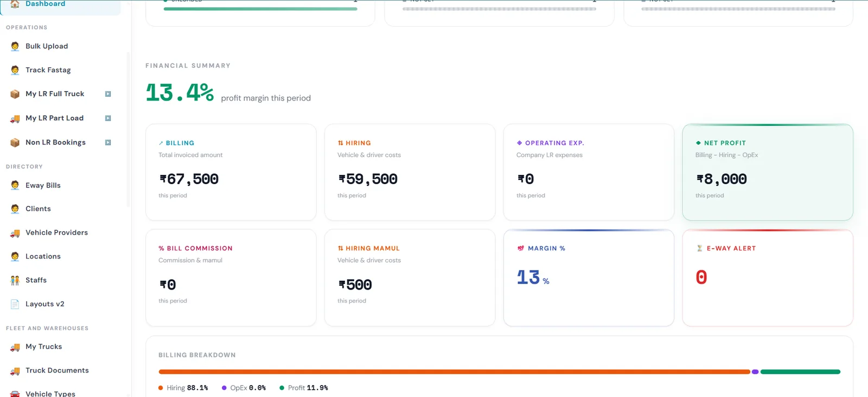Expand My LR Part Load submenu arrow

(x=108, y=118)
